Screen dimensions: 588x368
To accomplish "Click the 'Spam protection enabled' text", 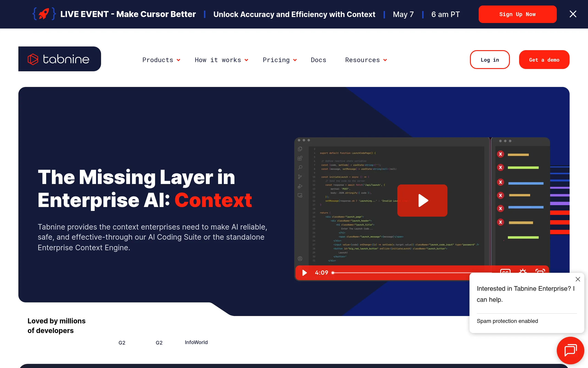I will tap(507, 321).
